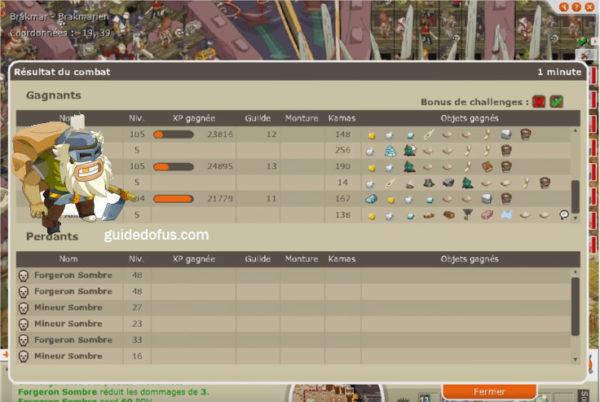Open the orange help question mark icon
600x402 pixels.
tap(576, 7)
